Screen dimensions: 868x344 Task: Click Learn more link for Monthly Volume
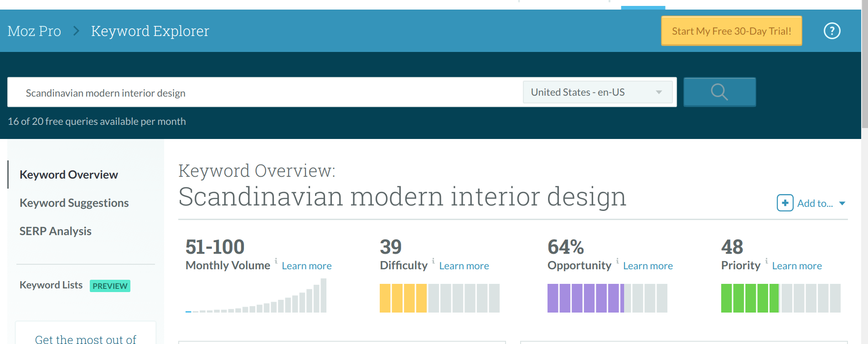[x=306, y=266]
